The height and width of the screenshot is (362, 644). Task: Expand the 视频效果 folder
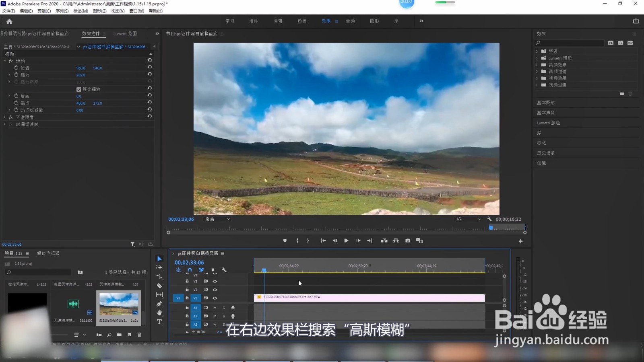tap(537, 78)
